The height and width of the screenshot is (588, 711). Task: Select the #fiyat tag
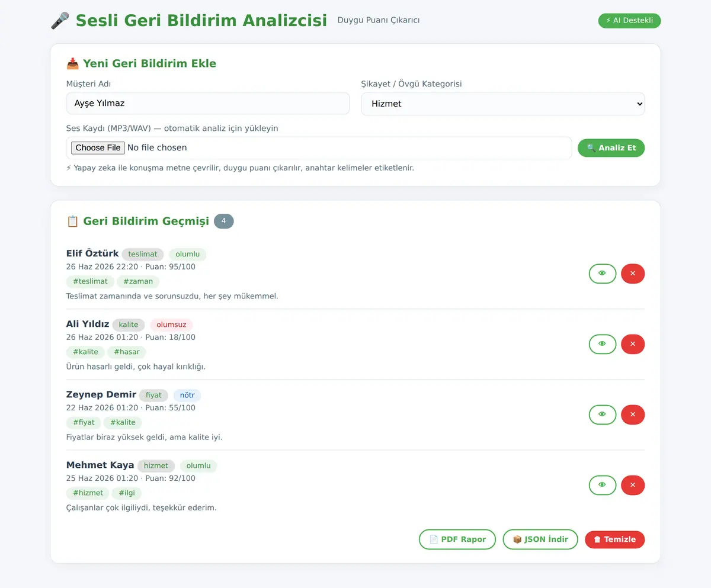pyautogui.click(x=84, y=422)
